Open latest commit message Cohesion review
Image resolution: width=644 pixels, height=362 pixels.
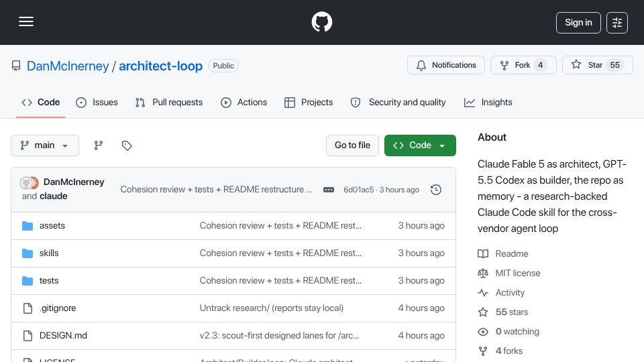tap(216, 189)
